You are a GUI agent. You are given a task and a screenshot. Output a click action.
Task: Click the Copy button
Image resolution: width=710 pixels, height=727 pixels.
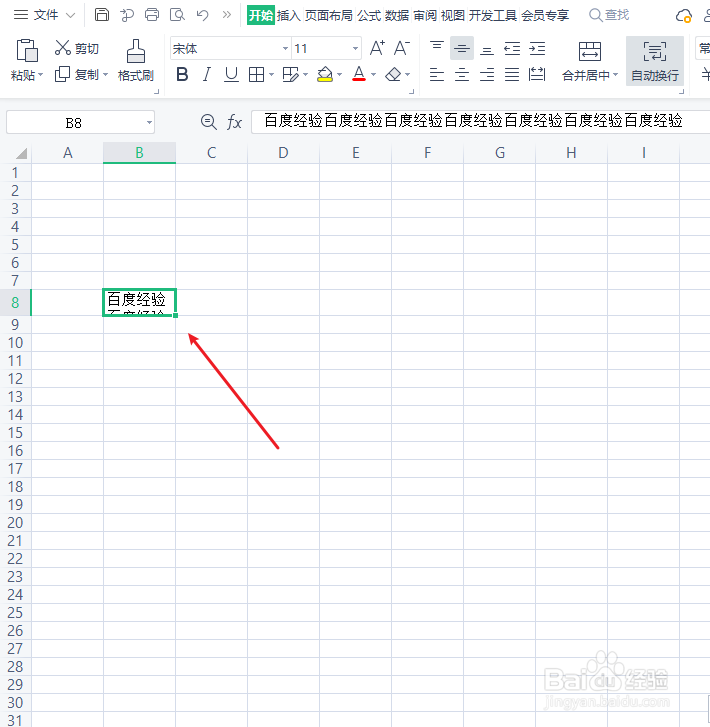click(x=77, y=74)
